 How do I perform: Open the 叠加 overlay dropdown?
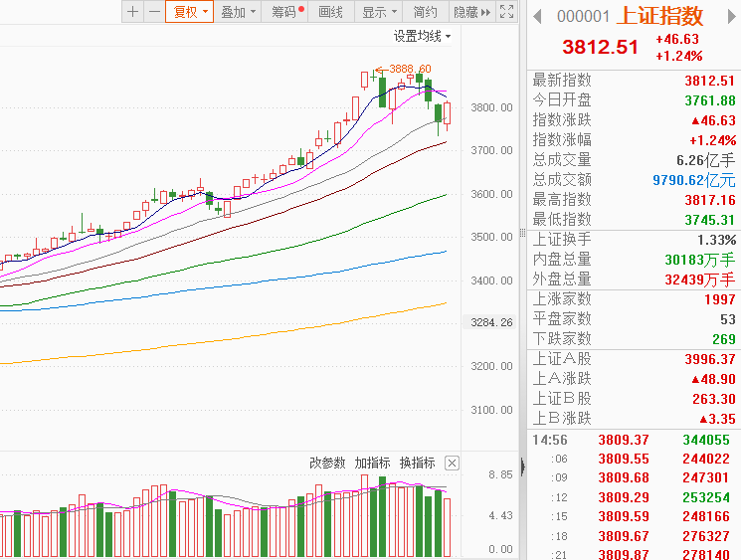(238, 12)
